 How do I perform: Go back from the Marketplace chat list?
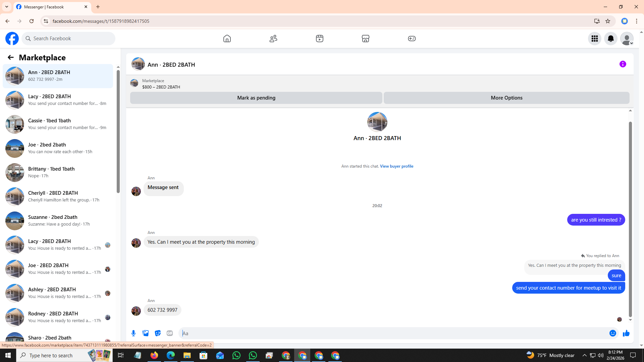pyautogui.click(x=11, y=57)
